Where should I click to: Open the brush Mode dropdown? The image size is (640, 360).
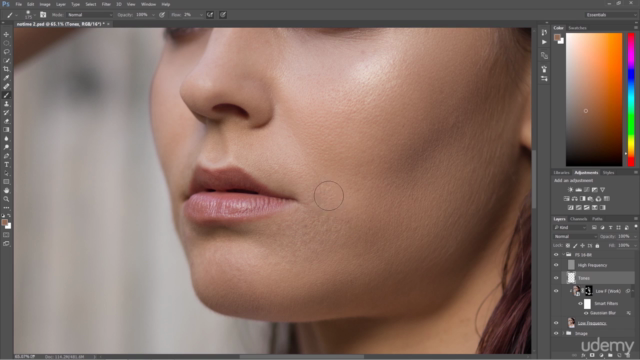pyautogui.click(x=89, y=15)
